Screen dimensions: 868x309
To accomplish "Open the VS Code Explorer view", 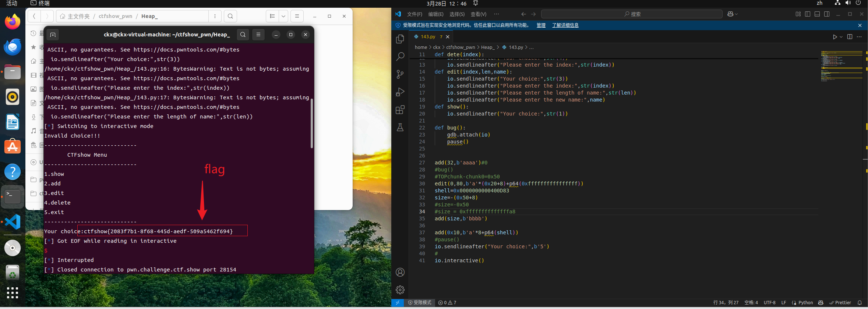I will [x=400, y=39].
